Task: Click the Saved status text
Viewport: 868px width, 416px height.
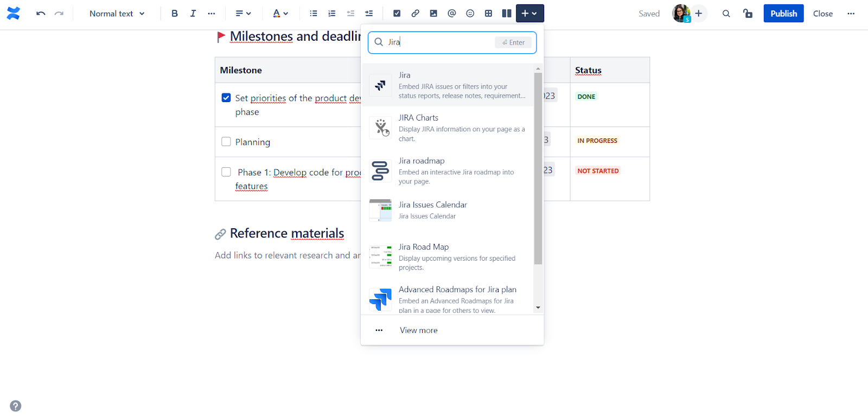Action: tap(649, 14)
